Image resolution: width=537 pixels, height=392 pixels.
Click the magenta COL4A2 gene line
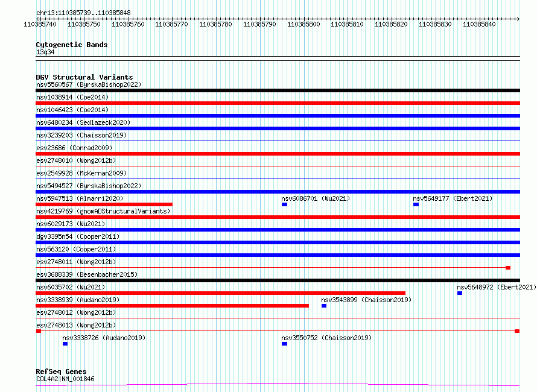tap(278, 385)
